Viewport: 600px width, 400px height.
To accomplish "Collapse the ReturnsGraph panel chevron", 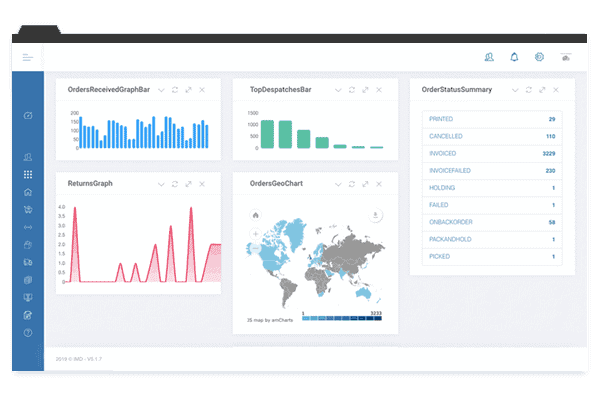I will (x=161, y=184).
